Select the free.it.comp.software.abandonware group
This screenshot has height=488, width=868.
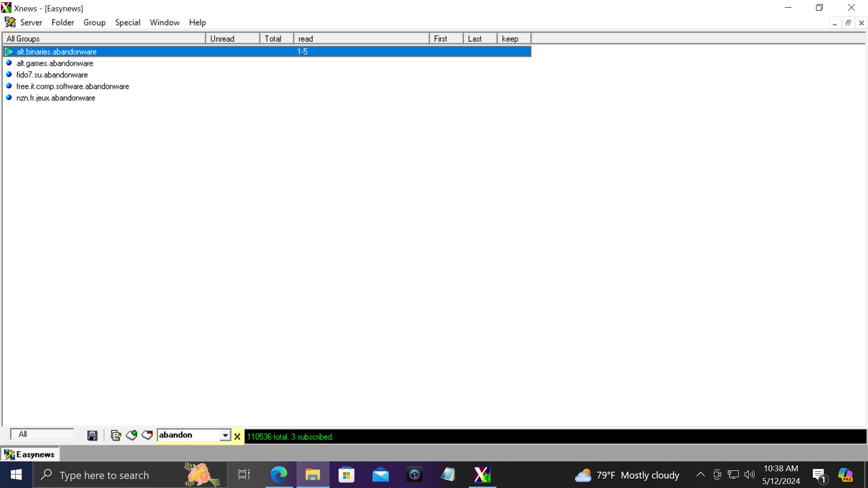coord(73,86)
